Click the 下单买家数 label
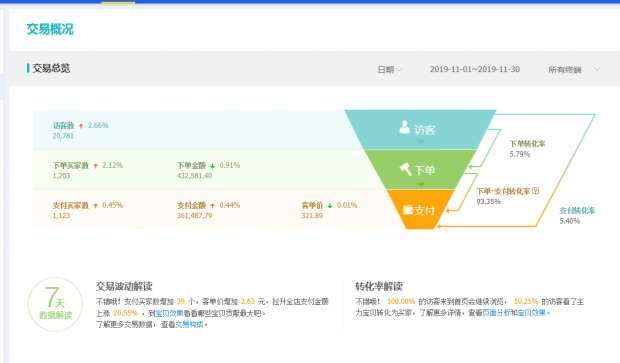Image resolution: width=620 pixels, height=363 pixels. click(x=71, y=165)
